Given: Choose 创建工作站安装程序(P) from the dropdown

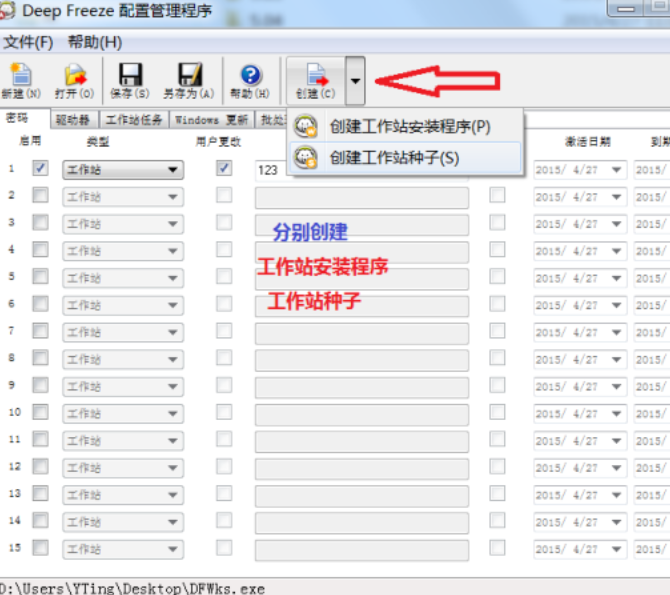Looking at the screenshot, I should pyautogui.click(x=410, y=127).
